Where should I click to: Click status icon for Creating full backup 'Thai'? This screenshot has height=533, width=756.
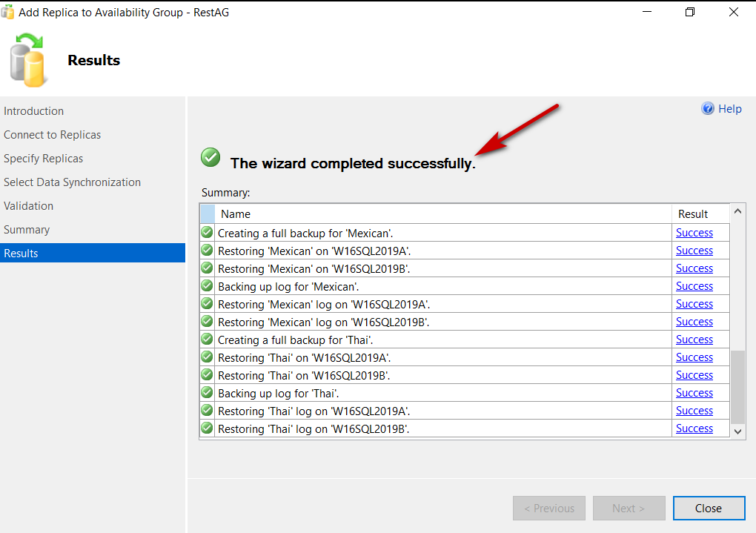(207, 340)
